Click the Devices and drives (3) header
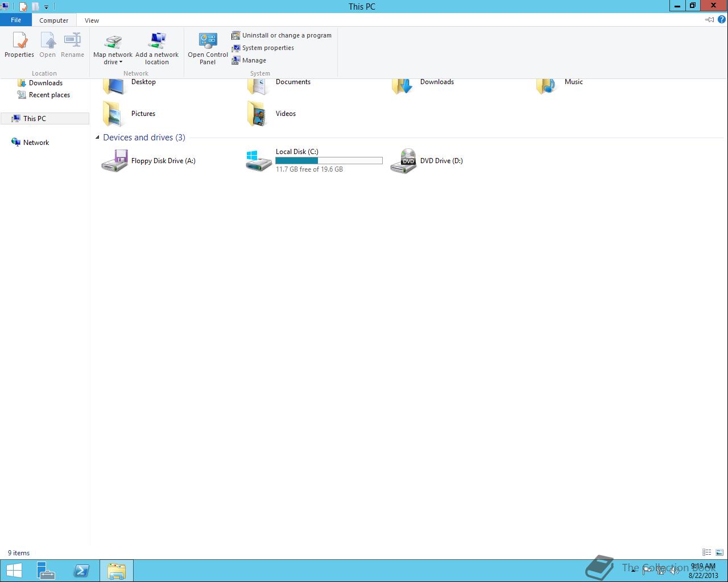Viewport: 728px width, 582px height. point(144,138)
